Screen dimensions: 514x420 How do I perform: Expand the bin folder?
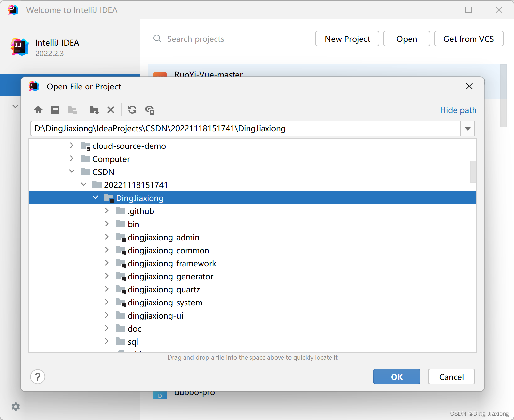click(x=107, y=224)
